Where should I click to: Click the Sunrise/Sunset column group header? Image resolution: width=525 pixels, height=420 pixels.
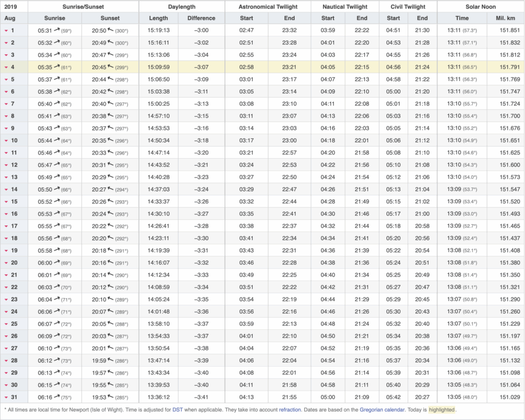coord(83,7)
